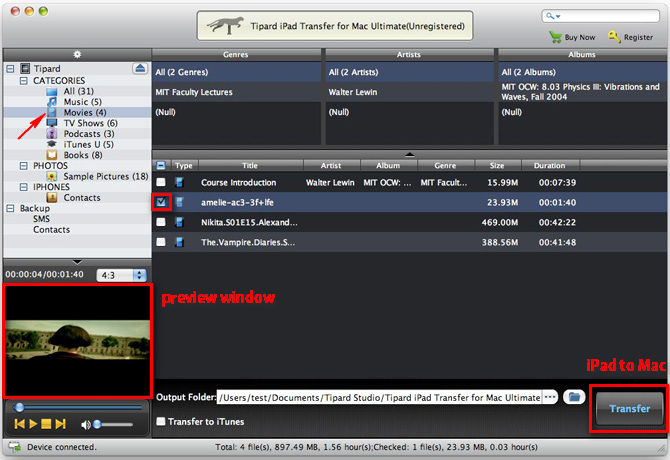Click the eject device icon next to Tipard
670x460 pixels.
point(140,68)
